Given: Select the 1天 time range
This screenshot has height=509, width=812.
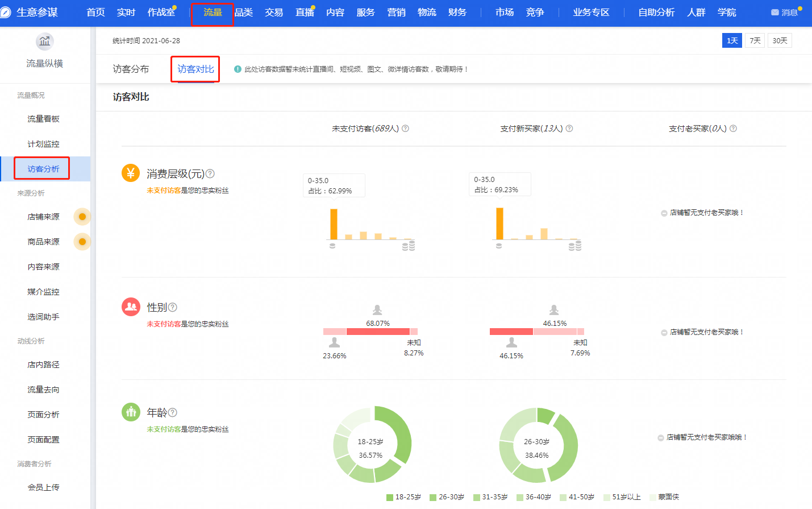Looking at the screenshot, I should [732, 40].
